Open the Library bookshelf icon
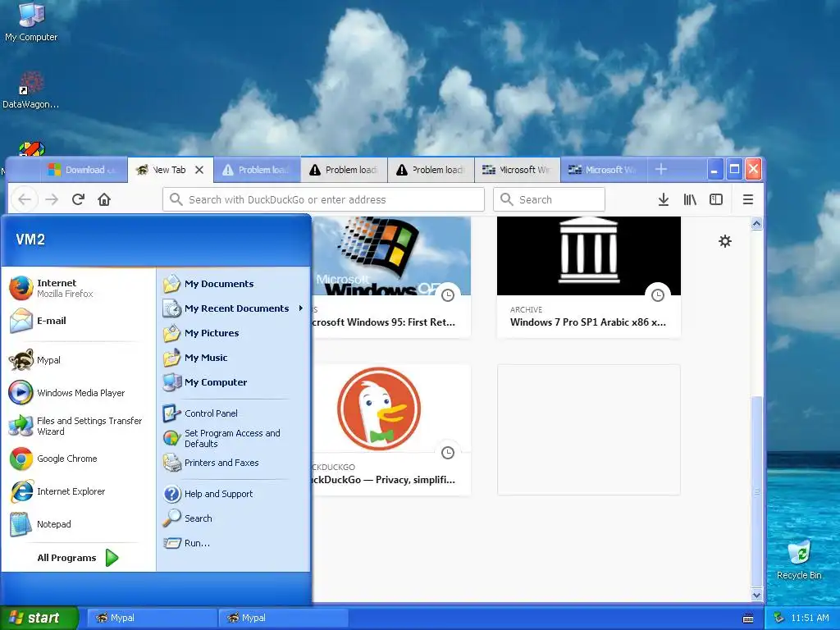This screenshot has height=630, width=840. coord(690,199)
